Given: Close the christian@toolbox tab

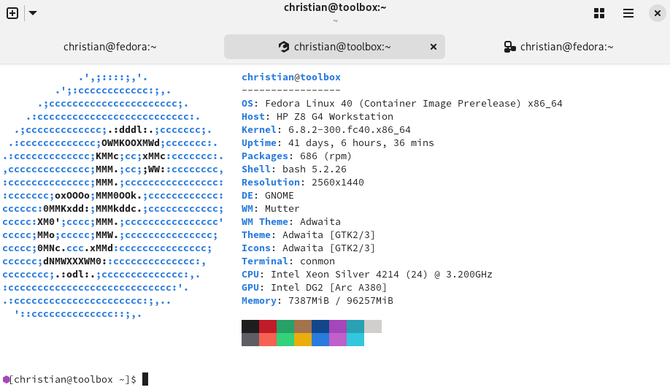Looking at the screenshot, I should pyautogui.click(x=433, y=47).
